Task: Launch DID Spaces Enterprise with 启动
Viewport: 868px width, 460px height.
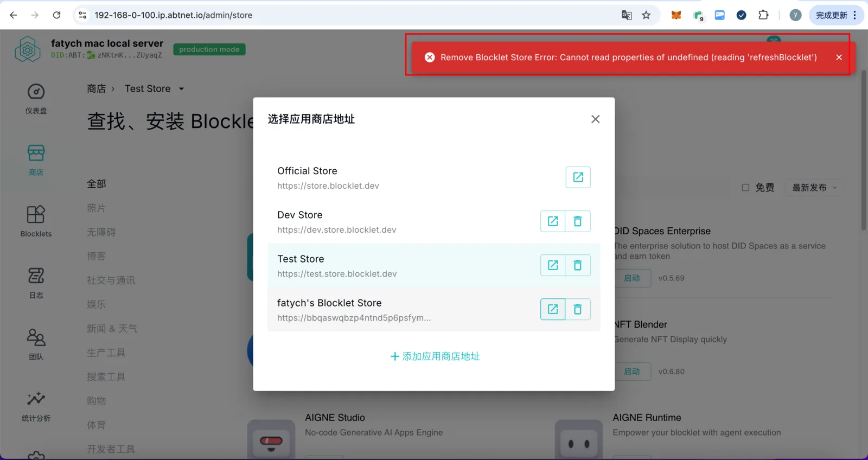Action: coord(632,278)
